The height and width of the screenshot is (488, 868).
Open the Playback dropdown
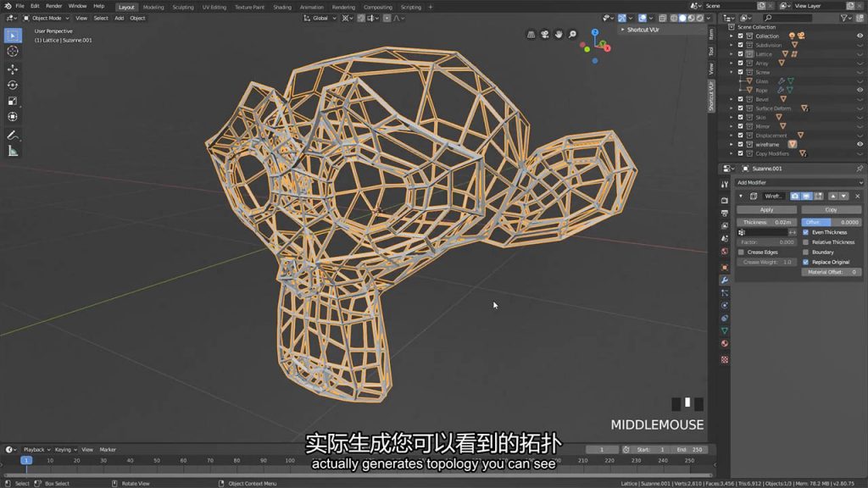(36, 450)
